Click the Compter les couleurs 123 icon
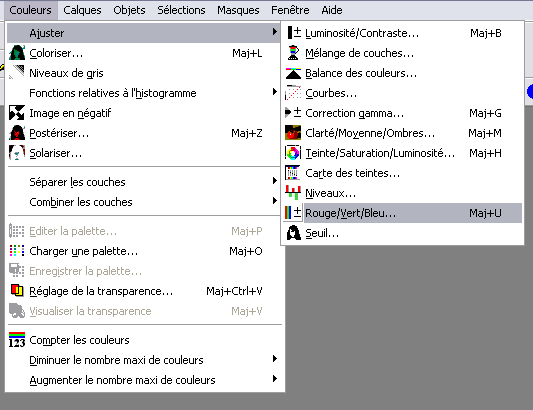 [x=17, y=340]
